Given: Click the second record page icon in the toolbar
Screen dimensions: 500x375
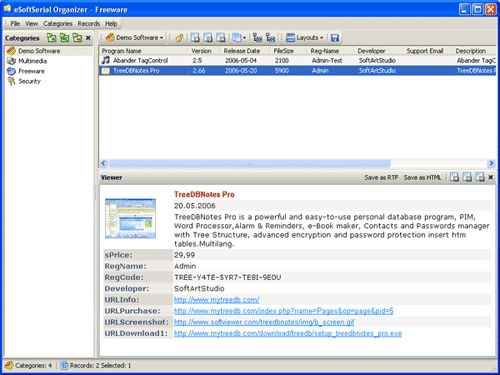Looking at the screenshot, I should pos(208,38).
